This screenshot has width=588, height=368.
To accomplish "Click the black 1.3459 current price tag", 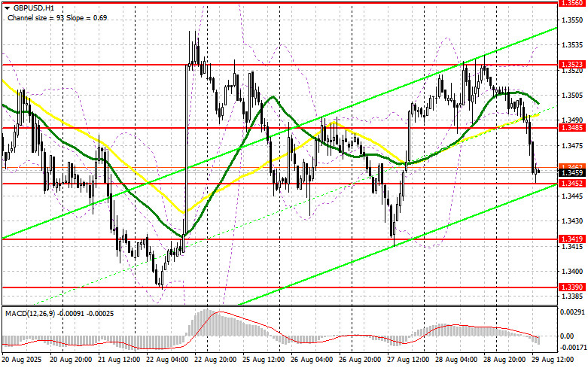I will (x=572, y=173).
